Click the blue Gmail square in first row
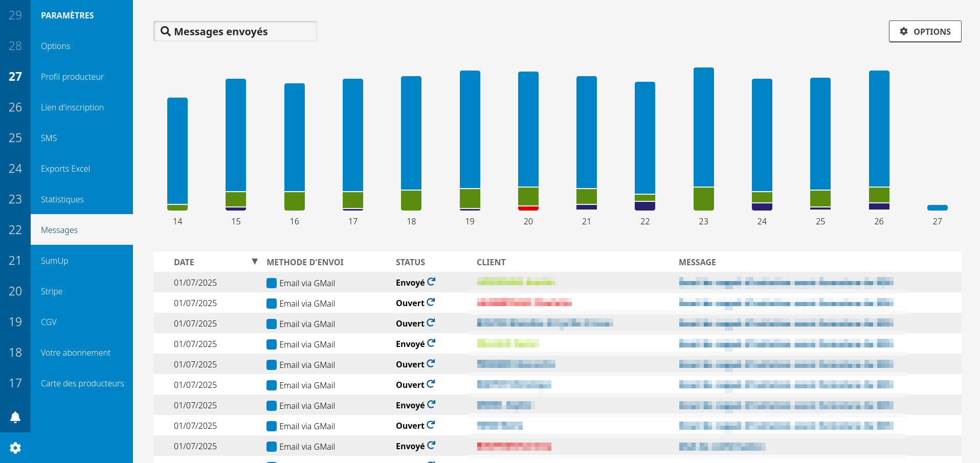Viewport: 980px width, 463px height. coord(272,283)
